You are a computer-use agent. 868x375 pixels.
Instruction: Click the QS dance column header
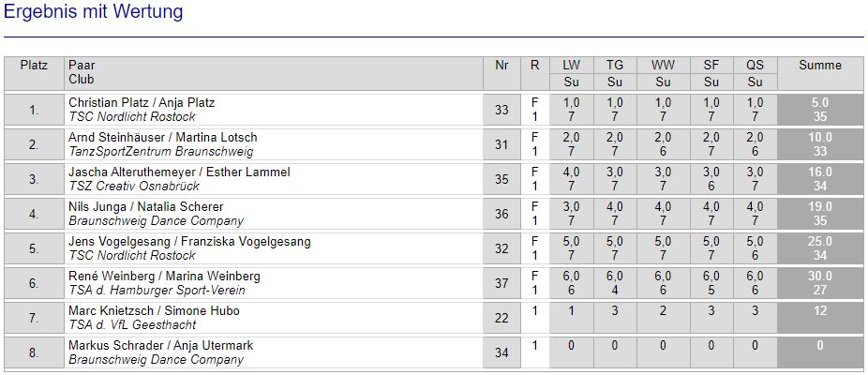point(755,66)
